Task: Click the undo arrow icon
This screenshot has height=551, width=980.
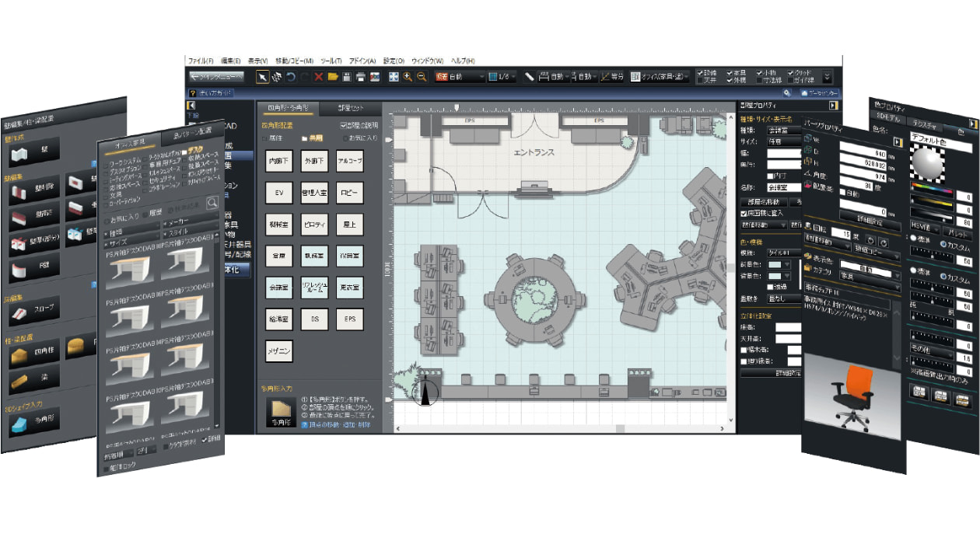Action: 291,77
